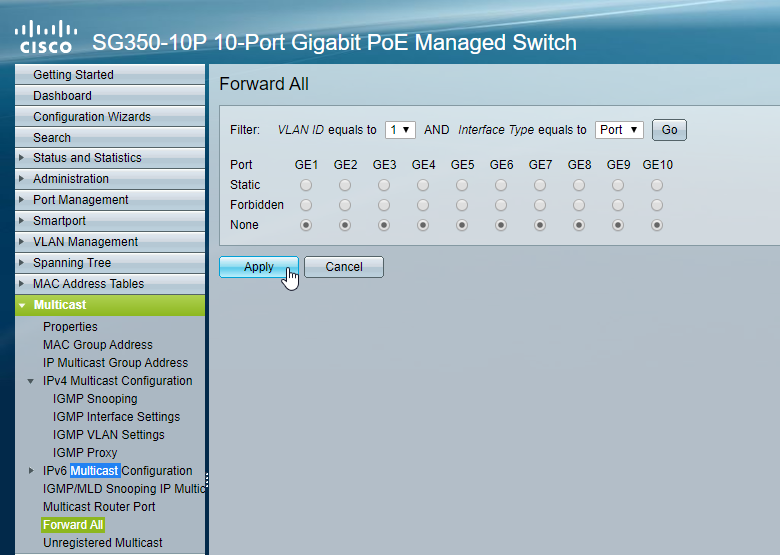Open MAC Group Address page

(x=98, y=345)
